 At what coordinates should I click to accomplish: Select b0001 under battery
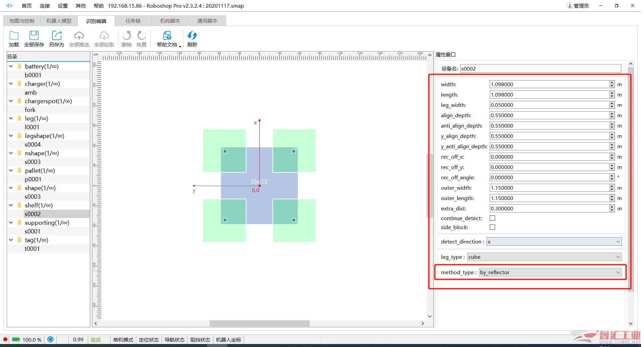[33, 75]
